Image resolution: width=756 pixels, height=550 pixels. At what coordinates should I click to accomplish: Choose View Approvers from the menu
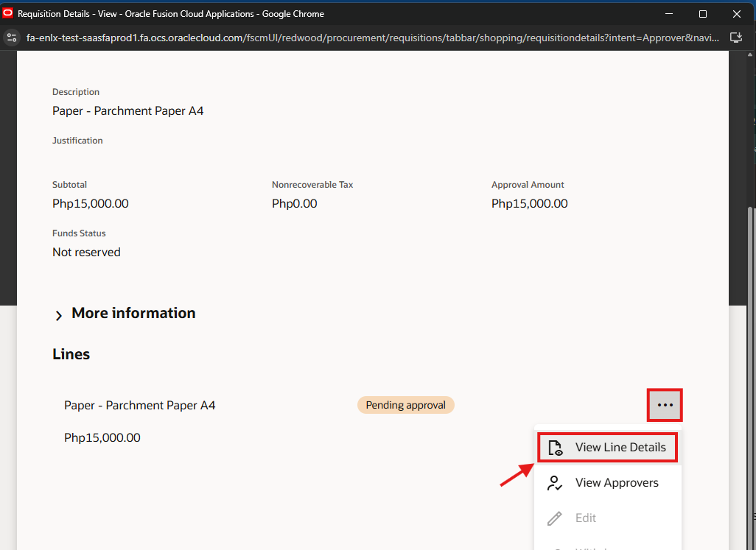[607, 482]
